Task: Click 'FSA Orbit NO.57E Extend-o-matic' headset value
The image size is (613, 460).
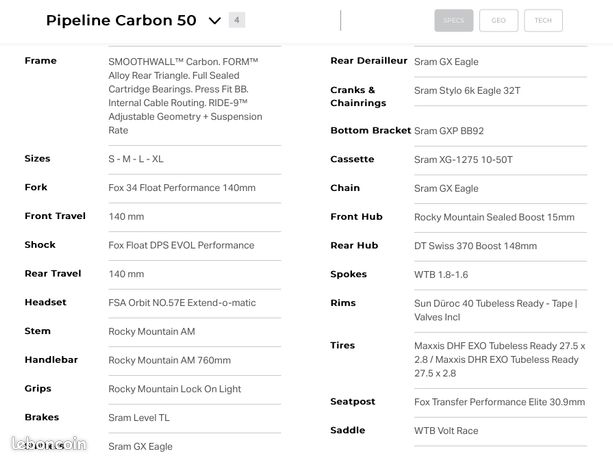Action: pyautogui.click(x=182, y=303)
